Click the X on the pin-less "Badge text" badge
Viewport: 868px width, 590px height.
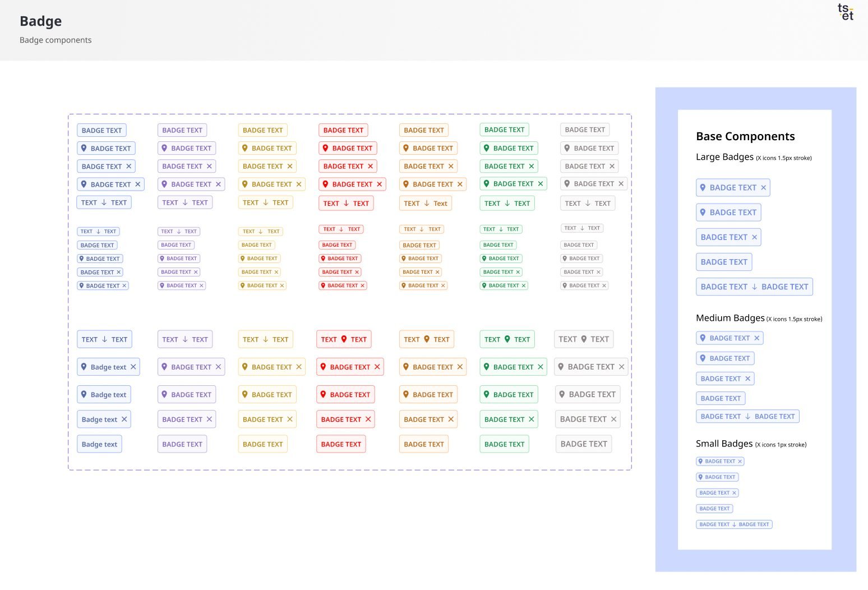pos(124,419)
